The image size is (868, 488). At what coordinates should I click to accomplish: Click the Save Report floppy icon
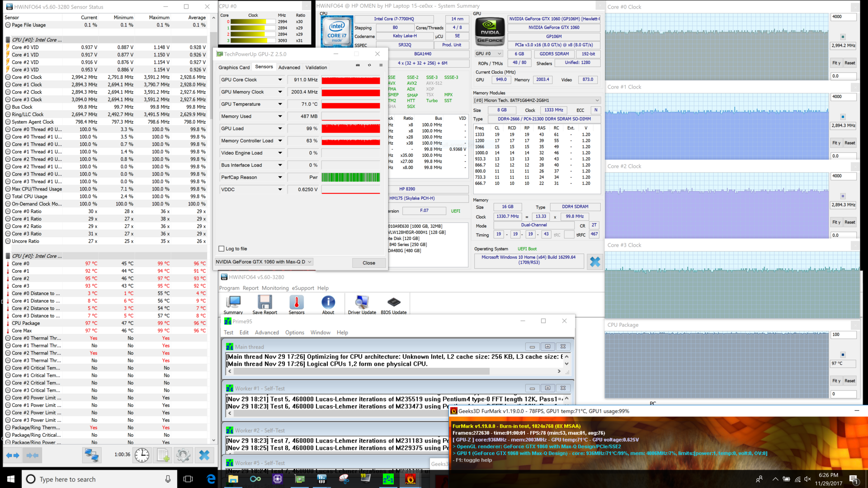pyautogui.click(x=264, y=304)
